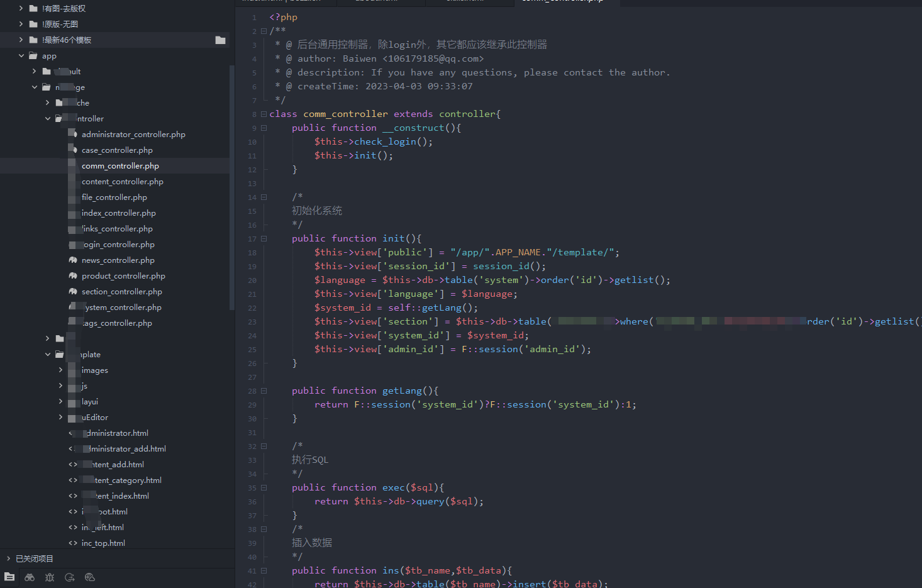This screenshot has height=588, width=922.
Task: Fold the init function at line 17
Action: click(264, 238)
